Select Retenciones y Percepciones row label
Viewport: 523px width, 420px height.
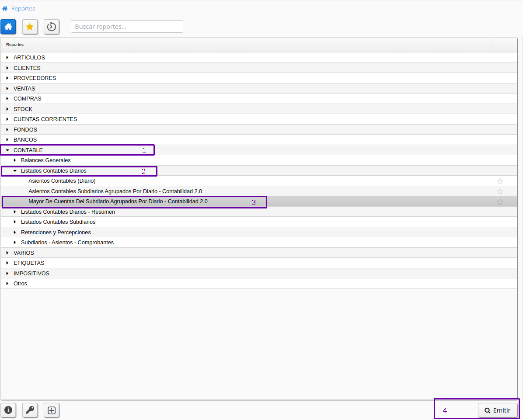[56, 233]
